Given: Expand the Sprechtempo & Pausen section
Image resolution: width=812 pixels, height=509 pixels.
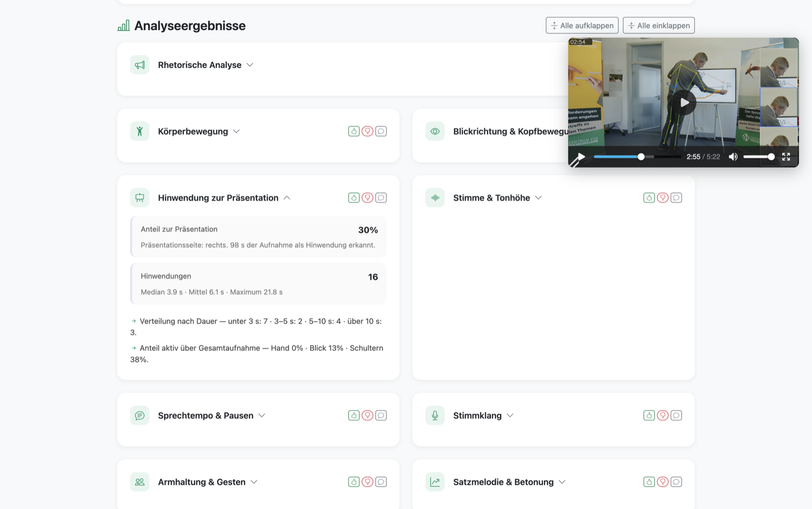Looking at the screenshot, I should tap(262, 415).
